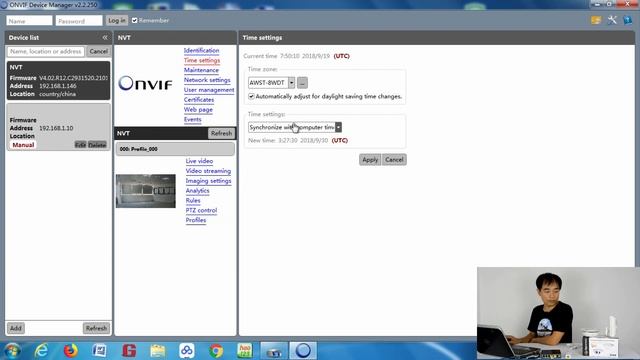Open the Baidu cloud app in the taskbar
640x360 pixels.
pos(187,351)
